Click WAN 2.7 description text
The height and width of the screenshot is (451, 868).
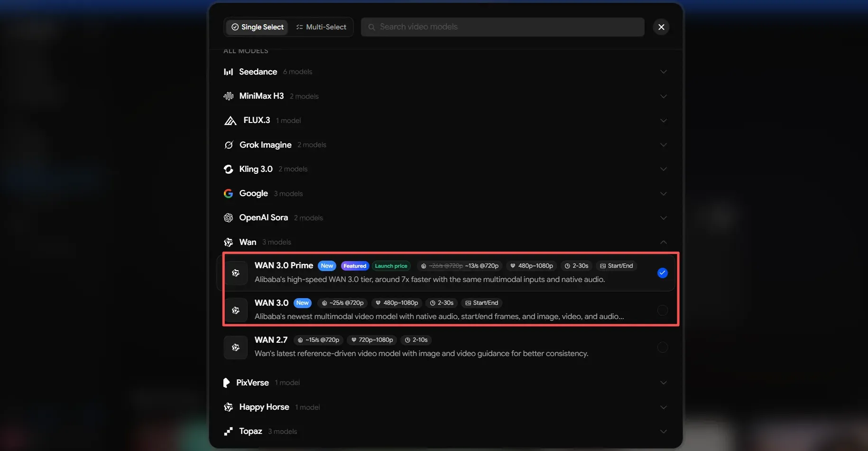[421, 354]
